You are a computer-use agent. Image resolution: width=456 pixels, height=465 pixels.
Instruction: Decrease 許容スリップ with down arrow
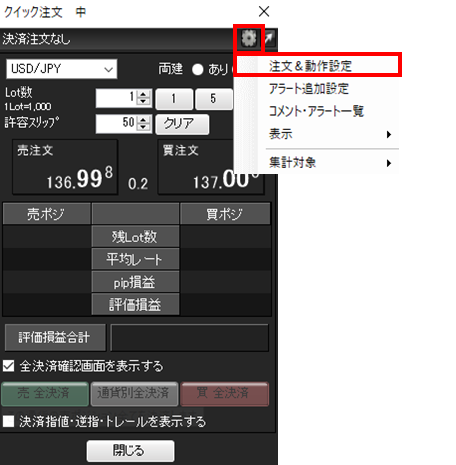144,127
